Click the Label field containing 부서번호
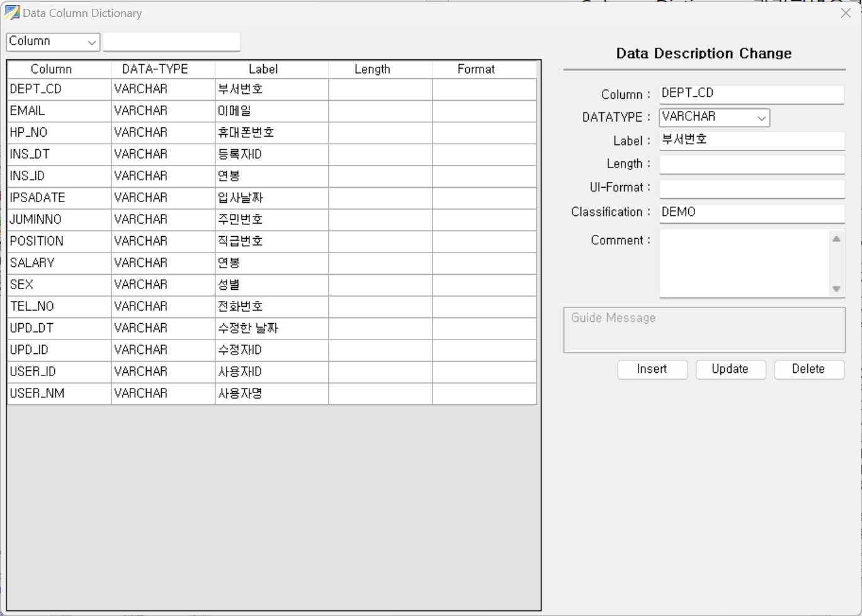The width and height of the screenshot is (862, 616). (x=751, y=140)
